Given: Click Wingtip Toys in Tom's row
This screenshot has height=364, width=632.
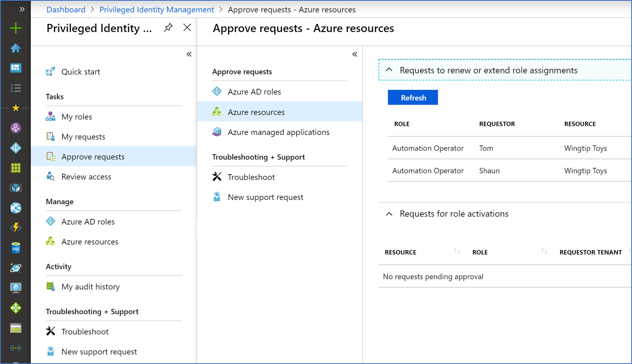Looking at the screenshot, I should pos(586,148).
